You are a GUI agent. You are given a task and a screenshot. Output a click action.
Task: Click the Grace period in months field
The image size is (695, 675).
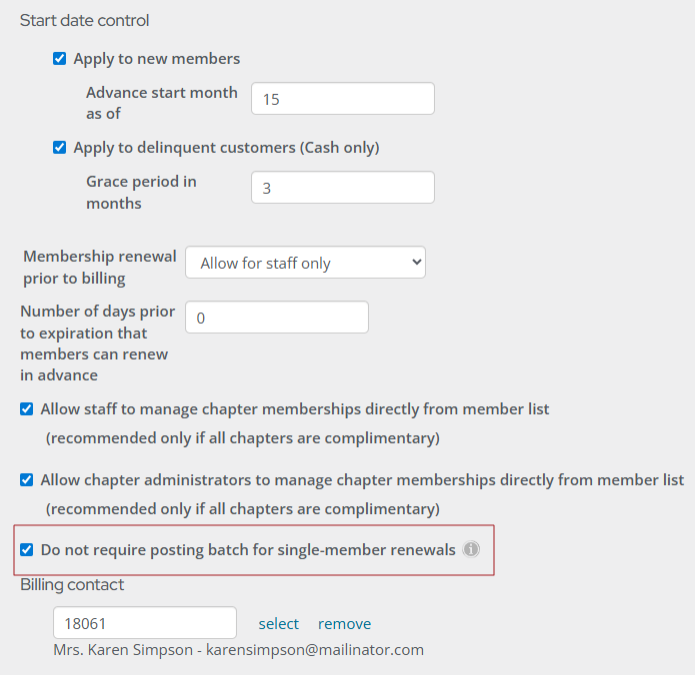342,188
